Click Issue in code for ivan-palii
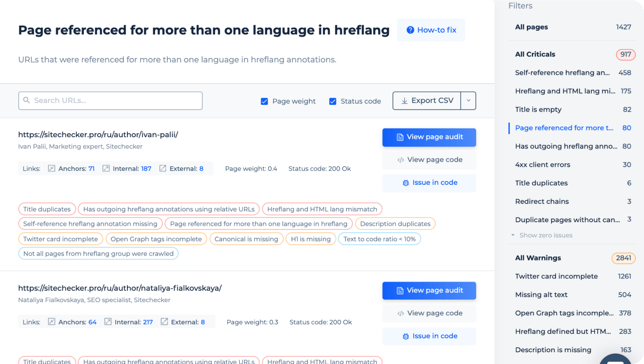The image size is (644, 364). (429, 183)
